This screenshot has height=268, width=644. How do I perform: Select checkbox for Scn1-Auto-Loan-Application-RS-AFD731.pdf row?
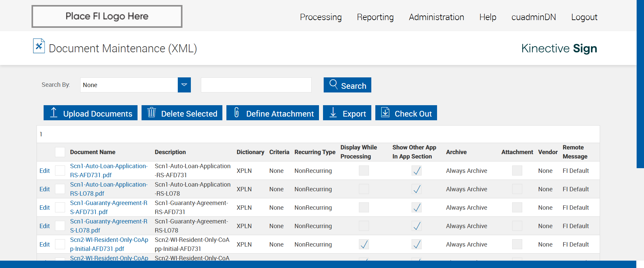(x=60, y=171)
